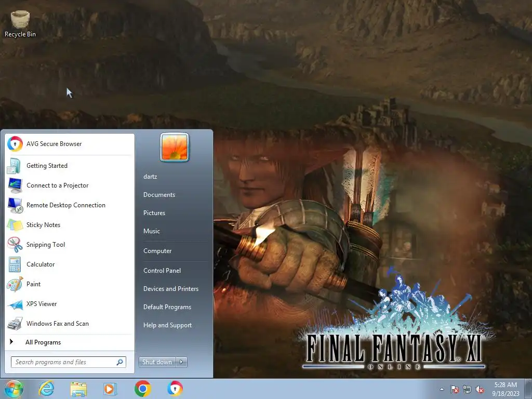Click the Show desktop strip
This screenshot has height=399, width=532.
[528, 389]
